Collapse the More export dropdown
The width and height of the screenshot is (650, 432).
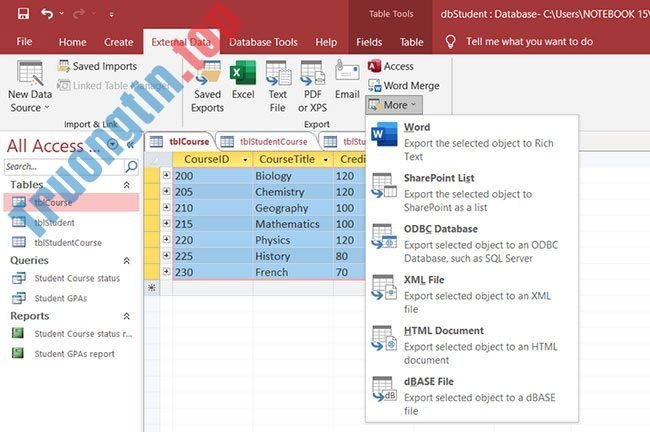pyautogui.click(x=394, y=105)
